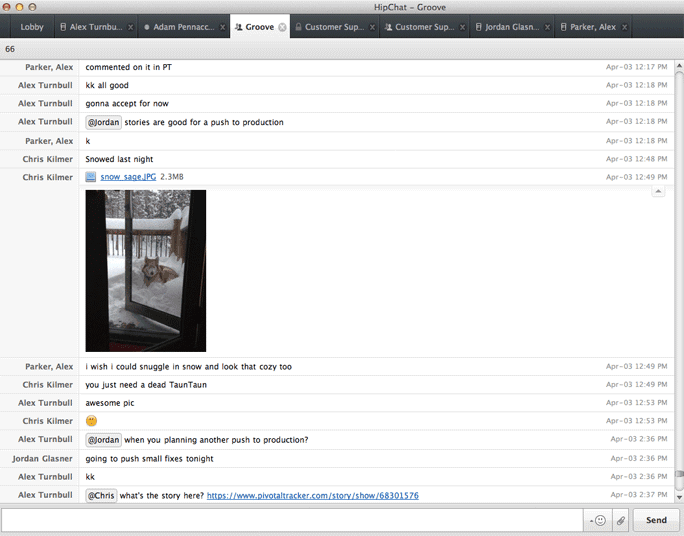Click the mobile icon on Jordan Glasn... tab
The image size is (684, 536).
pyautogui.click(x=479, y=27)
